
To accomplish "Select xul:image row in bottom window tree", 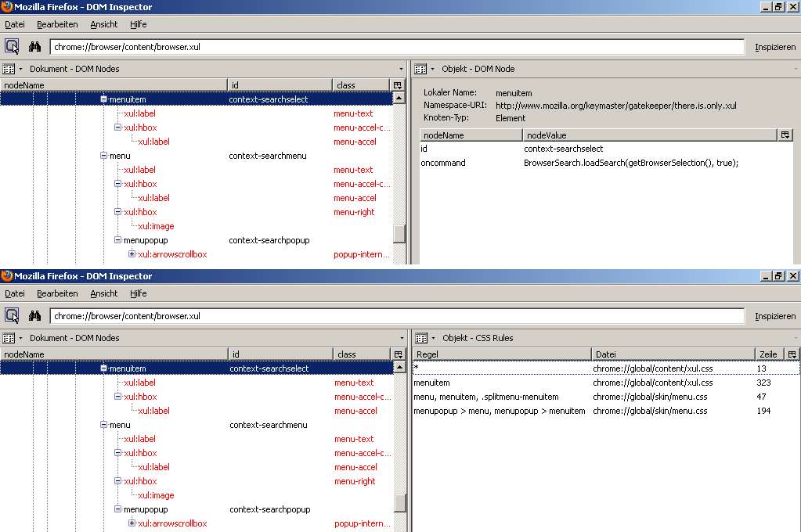I will pyautogui.click(x=197, y=494).
